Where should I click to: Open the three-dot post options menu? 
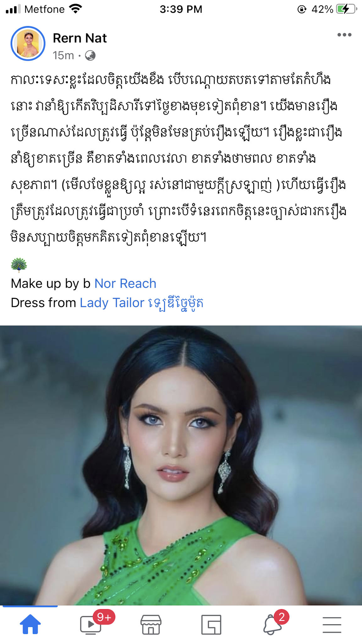(x=344, y=35)
